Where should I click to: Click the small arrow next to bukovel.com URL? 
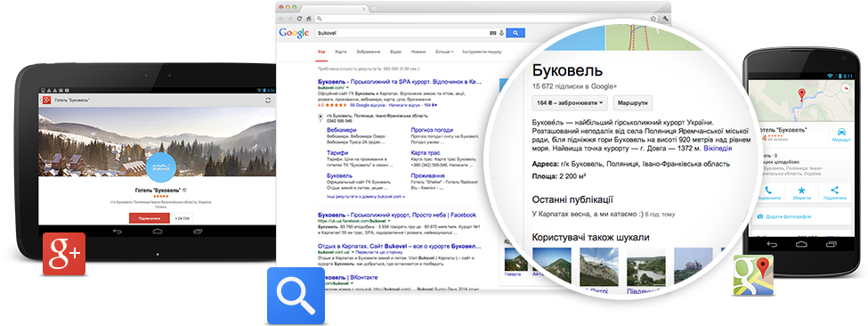[x=347, y=88]
